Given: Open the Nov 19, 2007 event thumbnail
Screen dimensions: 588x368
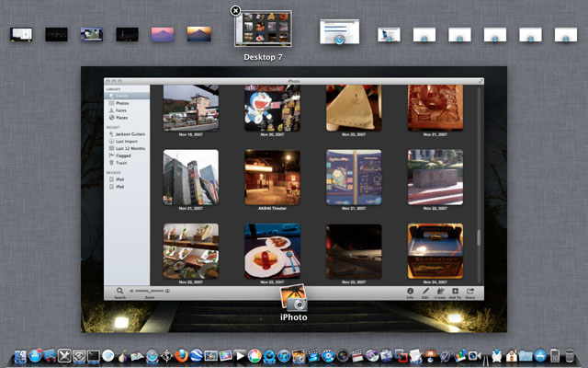Looking at the screenshot, I should (x=191, y=108).
